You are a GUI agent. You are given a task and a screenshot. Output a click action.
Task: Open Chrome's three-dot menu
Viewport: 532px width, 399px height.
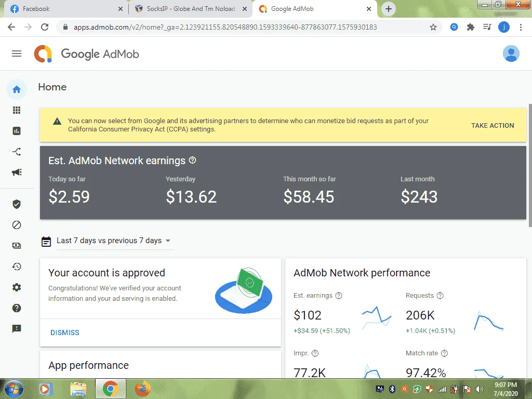[521, 27]
